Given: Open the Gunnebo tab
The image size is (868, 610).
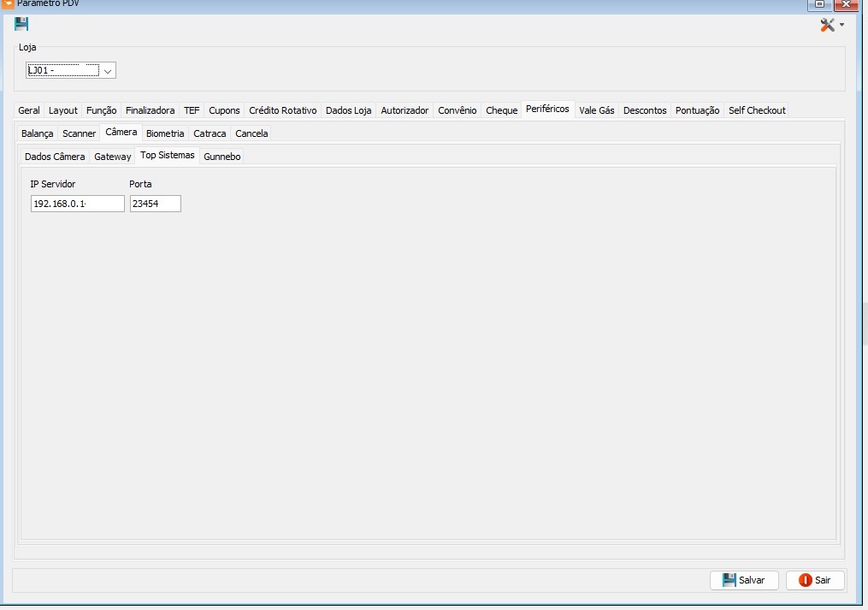Looking at the screenshot, I should point(221,157).
